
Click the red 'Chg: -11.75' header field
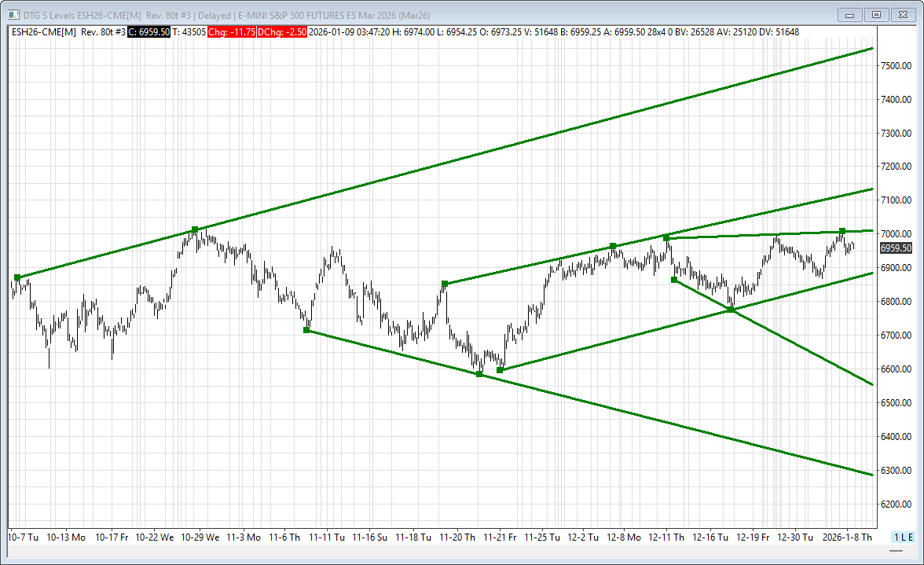click(229, 31)
